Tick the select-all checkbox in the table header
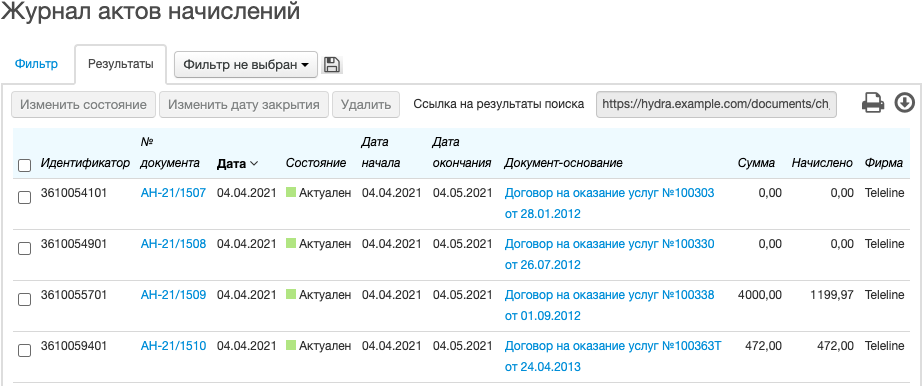 (x=24, y=165)
